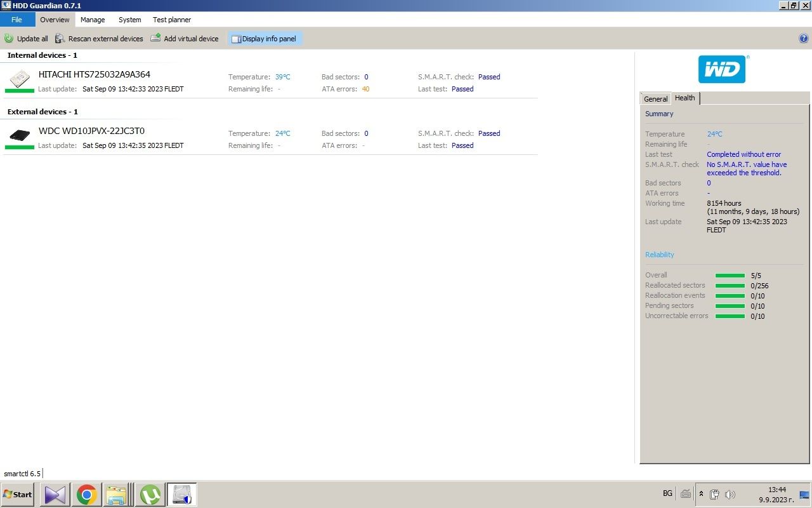Click the HDD Guardian taskbar icon
This screenshot has height=508, width=812.
182,494
